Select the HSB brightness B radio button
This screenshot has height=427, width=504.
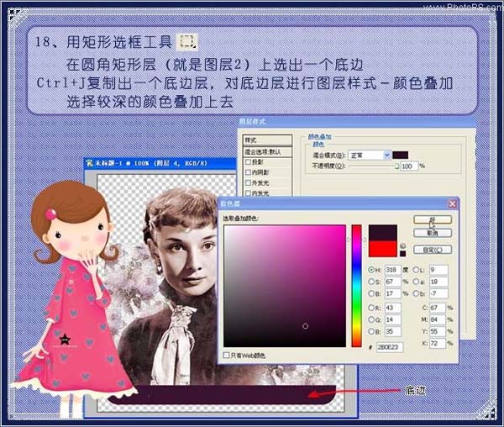pyautogui.click(x=371, y=293)
